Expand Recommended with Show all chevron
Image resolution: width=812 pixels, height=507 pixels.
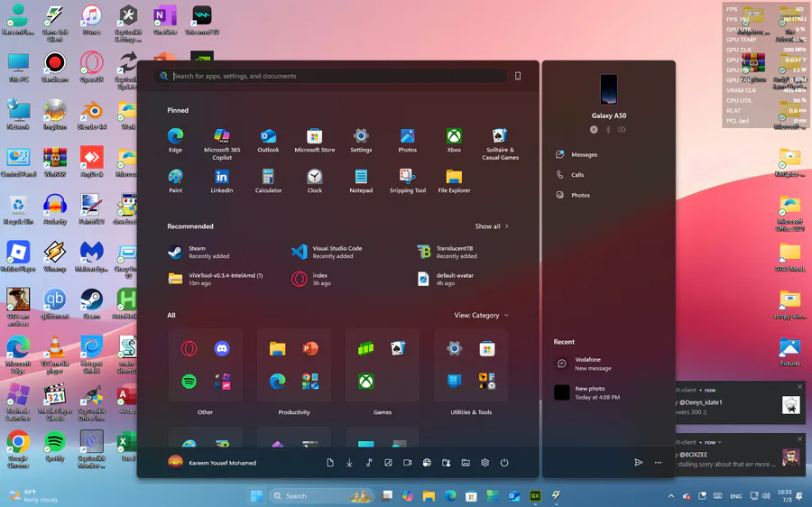[x=492, y=226]
